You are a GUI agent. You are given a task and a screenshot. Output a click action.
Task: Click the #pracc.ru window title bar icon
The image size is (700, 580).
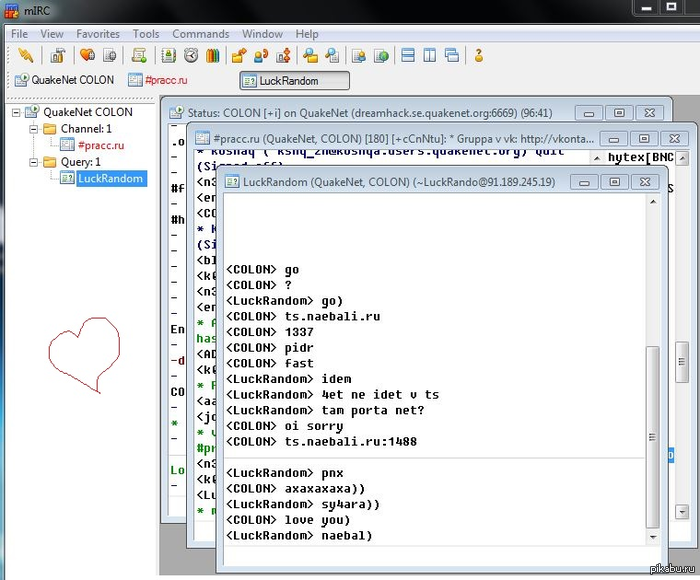202,138
